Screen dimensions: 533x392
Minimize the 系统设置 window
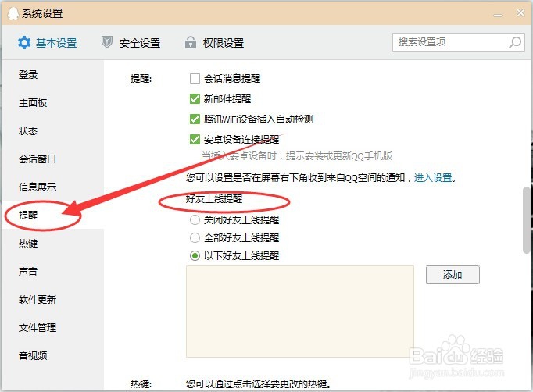(498, 15)
